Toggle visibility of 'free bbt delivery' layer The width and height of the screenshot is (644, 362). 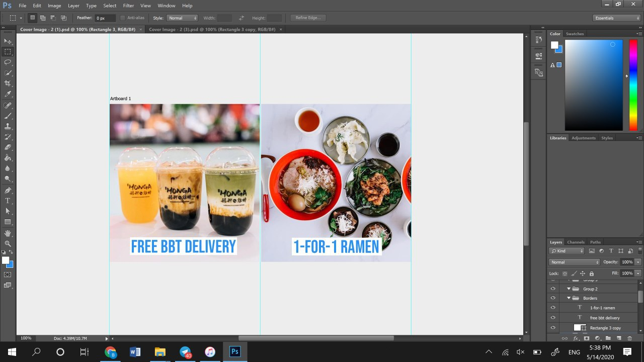[x=553, y=318]
